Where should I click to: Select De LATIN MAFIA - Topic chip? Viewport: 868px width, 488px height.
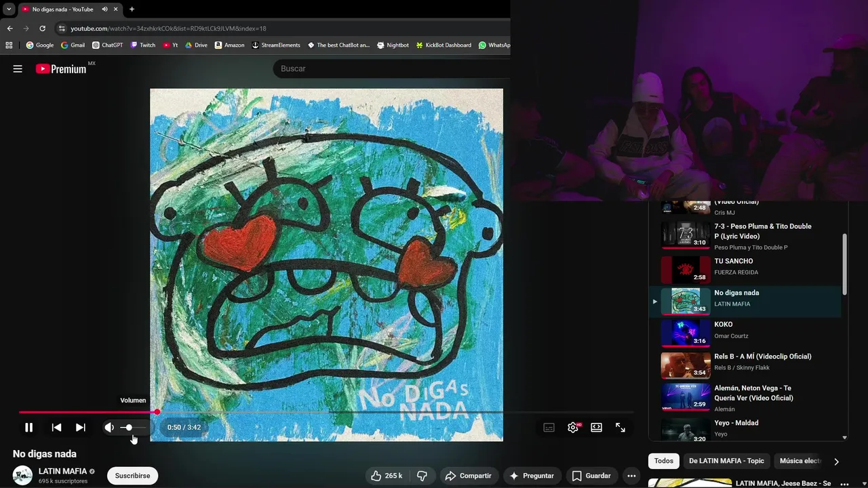point(726,461)
